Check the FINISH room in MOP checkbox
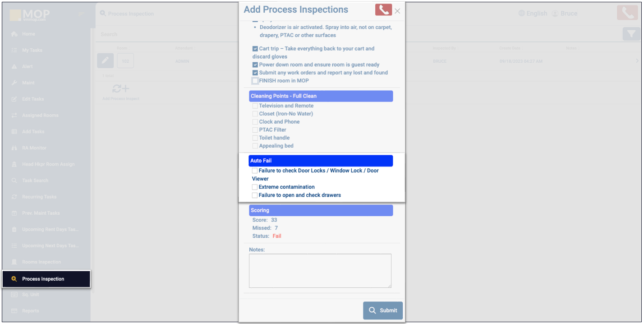 click(x=255, y=81)
